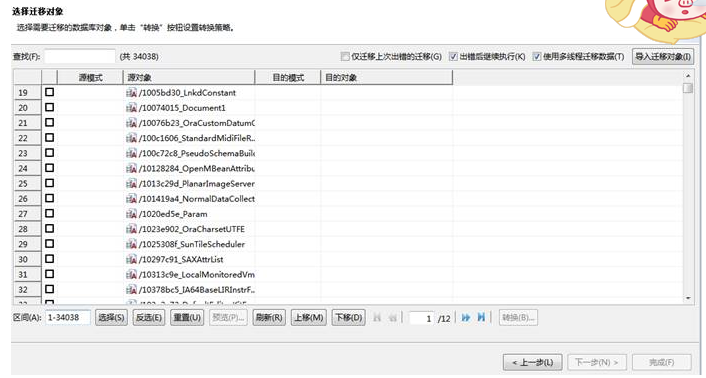This screenshot has height=378, width=706.
Task: Click the 选择(S) button
Action: click(111, 318)
